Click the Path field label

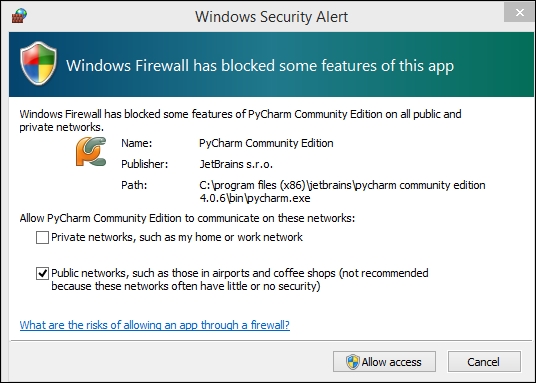pos(134,185)
